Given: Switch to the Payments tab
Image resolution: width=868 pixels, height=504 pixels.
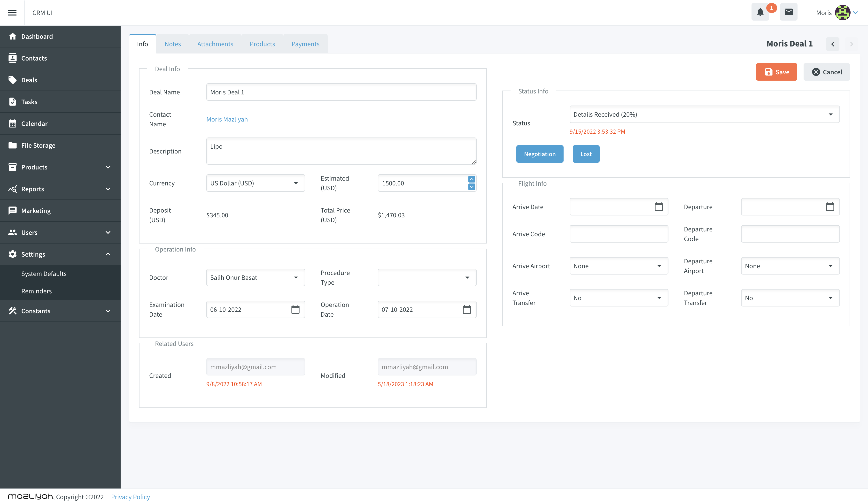Looking at the screenshot, I should (305, 43).
